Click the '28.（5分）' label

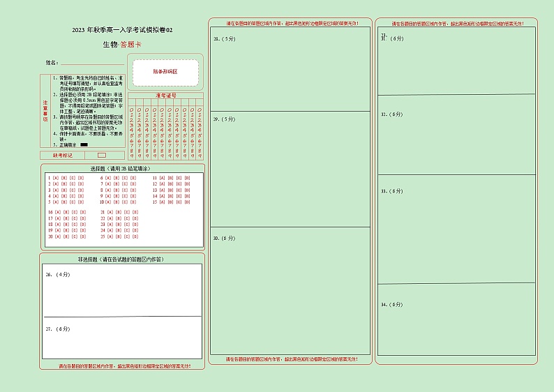[x=225, y=39]
